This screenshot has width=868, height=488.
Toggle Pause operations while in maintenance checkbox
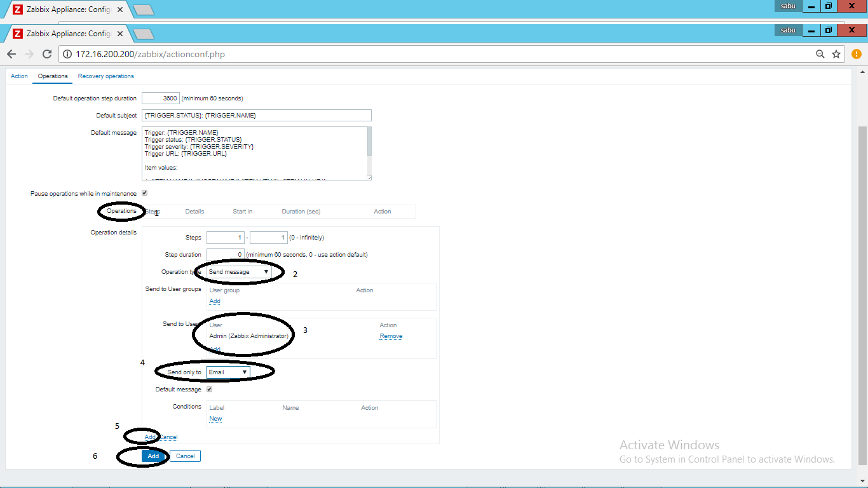145,193
